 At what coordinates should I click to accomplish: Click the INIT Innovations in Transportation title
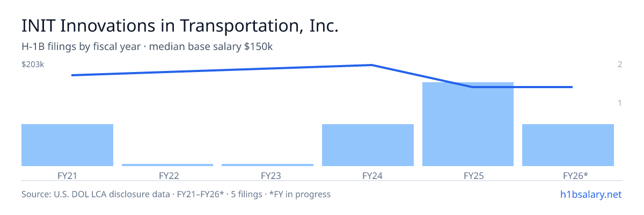coord(180,26)
